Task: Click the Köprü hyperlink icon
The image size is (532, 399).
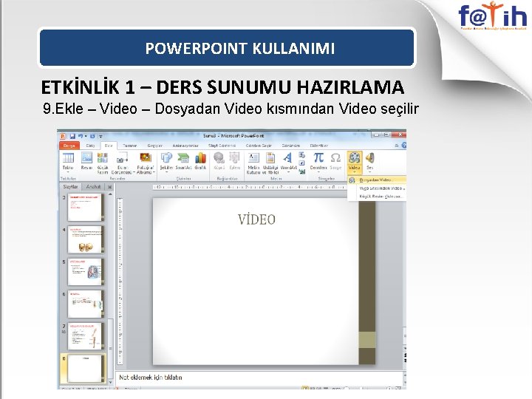Action: click(x=219, y=158)
